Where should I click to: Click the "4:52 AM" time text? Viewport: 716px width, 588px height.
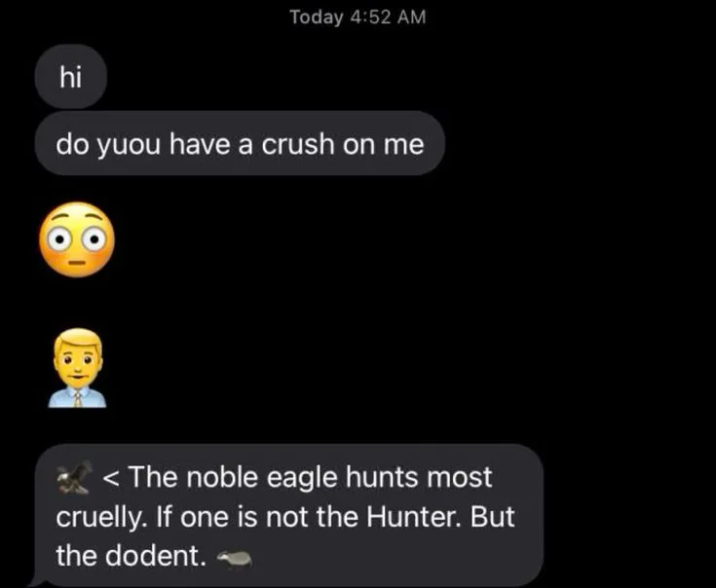pos(389,17)
